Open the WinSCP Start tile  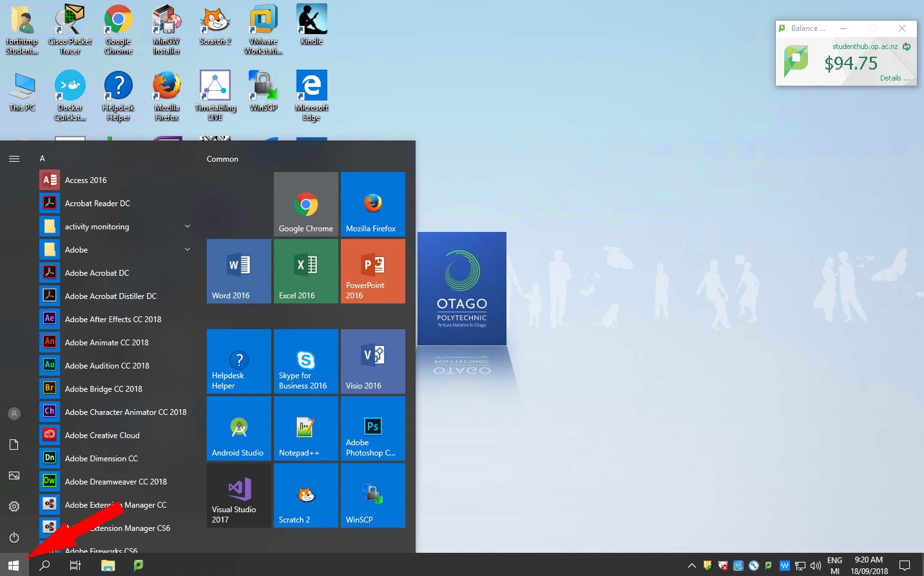pos(373,495)
